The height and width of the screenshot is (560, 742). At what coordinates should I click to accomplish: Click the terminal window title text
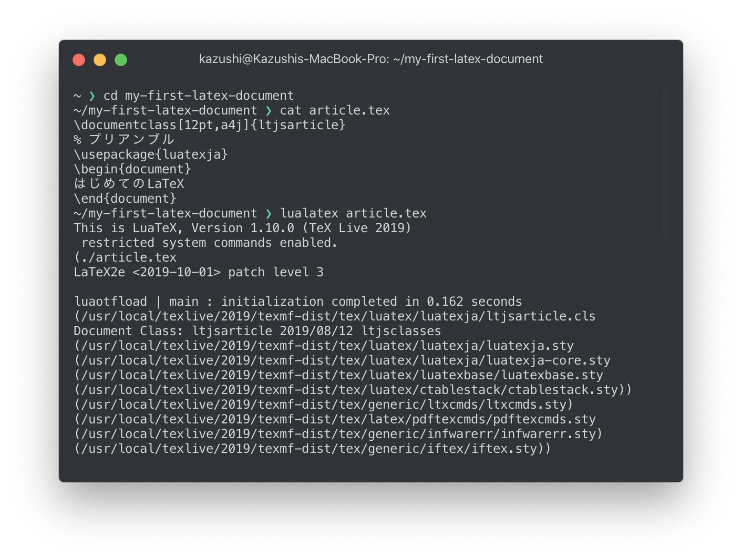370,59
